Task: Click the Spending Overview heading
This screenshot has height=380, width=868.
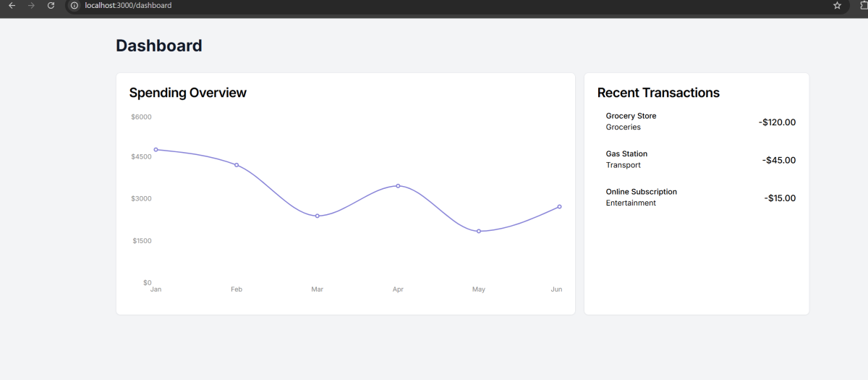Action: click(x=187, y=93)
